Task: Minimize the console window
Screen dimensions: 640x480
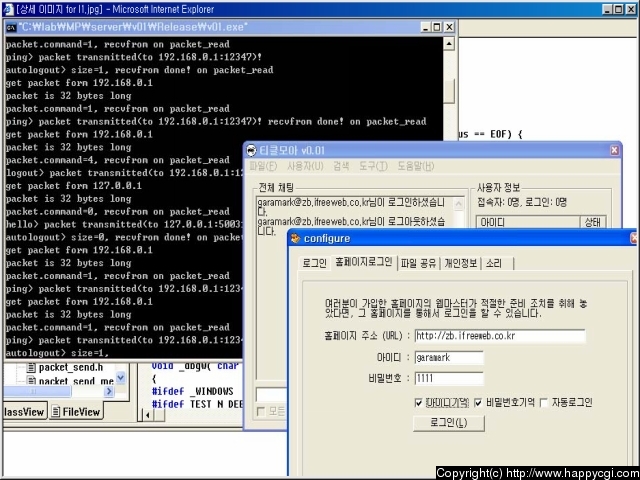Action: (x=426, y=27)
